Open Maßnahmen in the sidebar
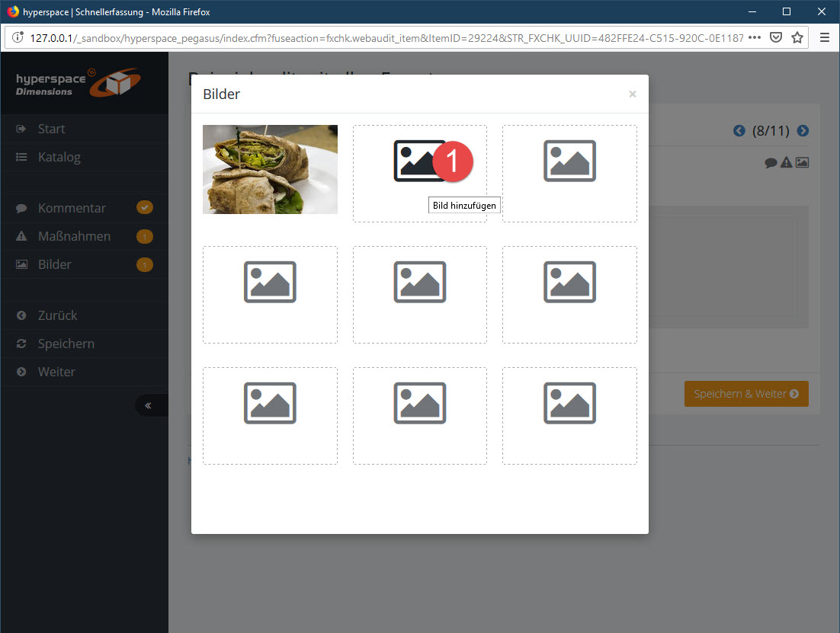Screen dimensions: 840x633 [74, 236]
